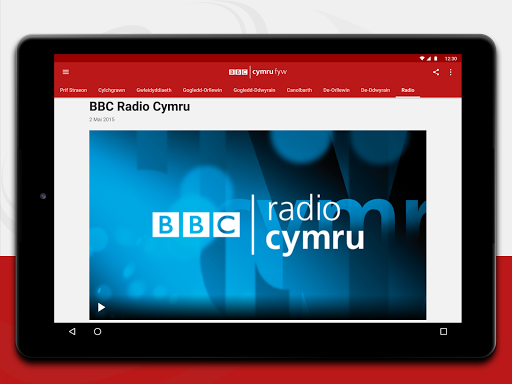This screenshot has height=384, width=512.
Task: Open the hamburger navigation menu
Action: 66,72
